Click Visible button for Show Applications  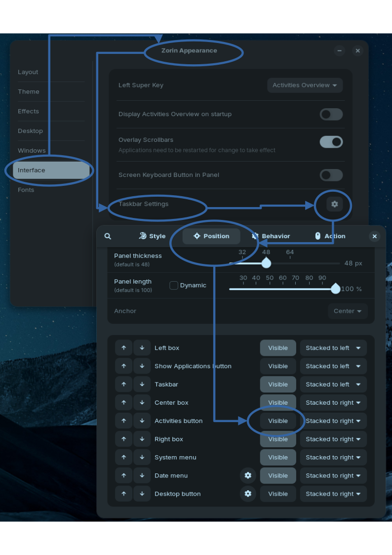click(277, 366)
